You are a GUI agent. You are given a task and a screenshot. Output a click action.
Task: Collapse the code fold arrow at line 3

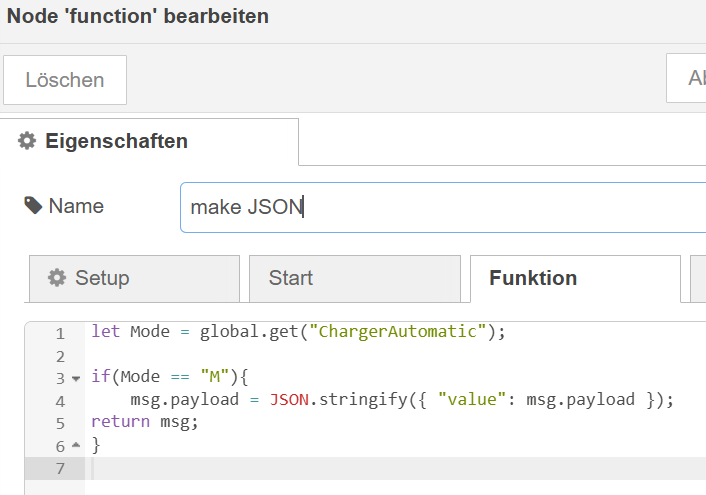[75, 379]
